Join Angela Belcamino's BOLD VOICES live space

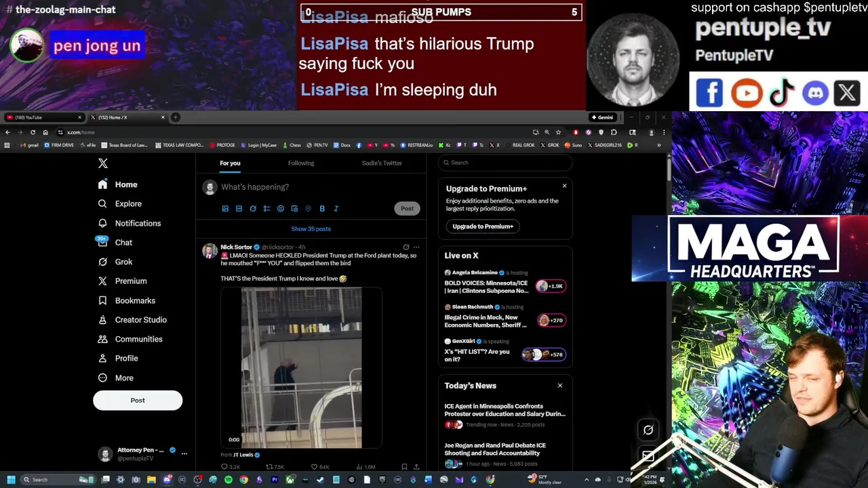point(505,283)
